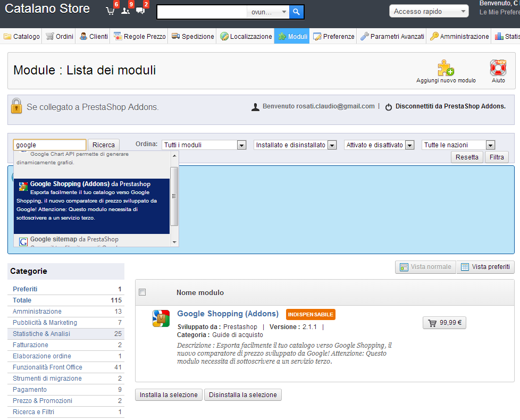Open the Preferenze menu
Image resolution: width=520 pixels, height=420 pixels.
[x=333, y=37]
